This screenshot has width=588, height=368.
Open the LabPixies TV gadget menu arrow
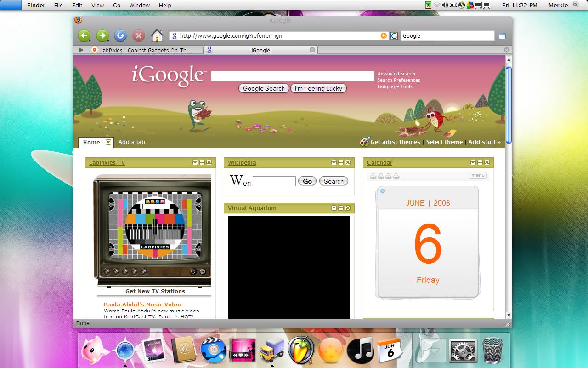click(x=195, y=162)
